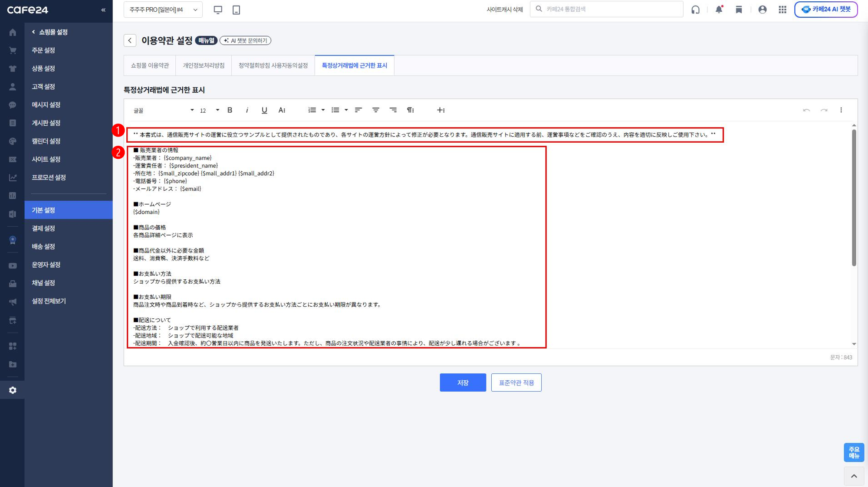Switch to 개인정보처리방침 tab
Viewport: 868px width, 487px height.
click(204, 65)
